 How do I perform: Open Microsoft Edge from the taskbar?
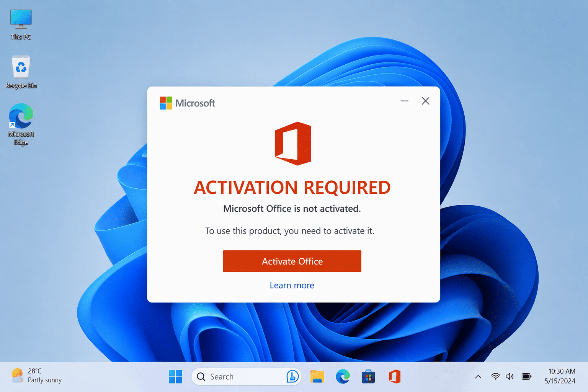[343, 377]
